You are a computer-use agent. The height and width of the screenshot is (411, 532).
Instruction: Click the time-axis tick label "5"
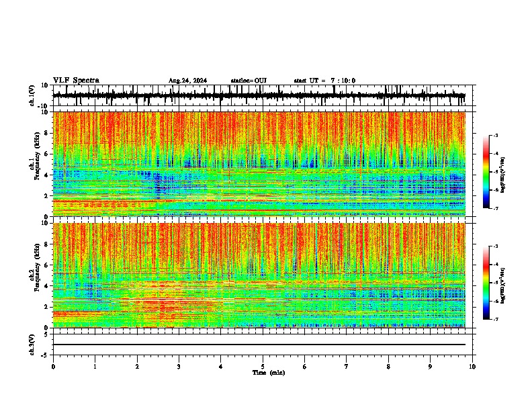263,367
